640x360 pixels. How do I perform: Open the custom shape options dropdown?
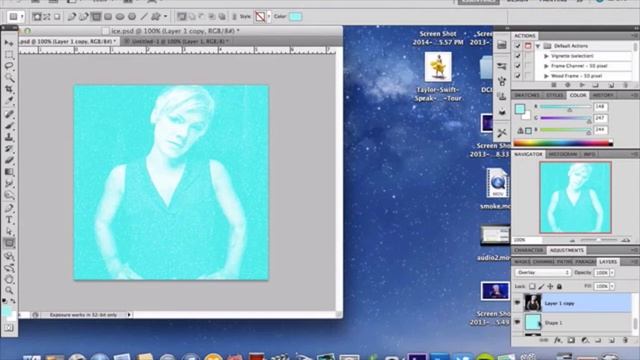[165, 17]
